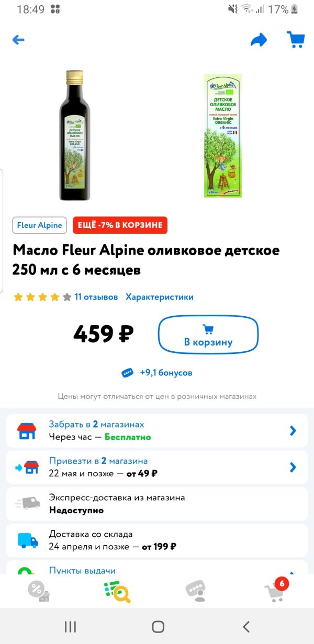
Task: View the olive oil bottle image
Action: (74, 136)
